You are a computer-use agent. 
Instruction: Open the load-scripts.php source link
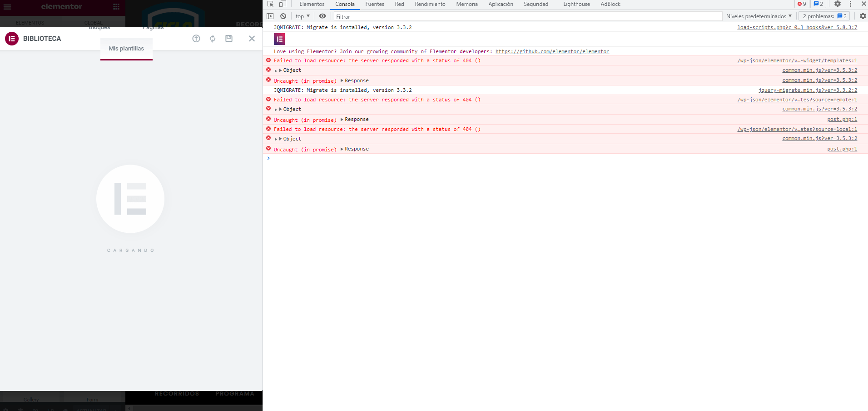(x=797, y=28)
